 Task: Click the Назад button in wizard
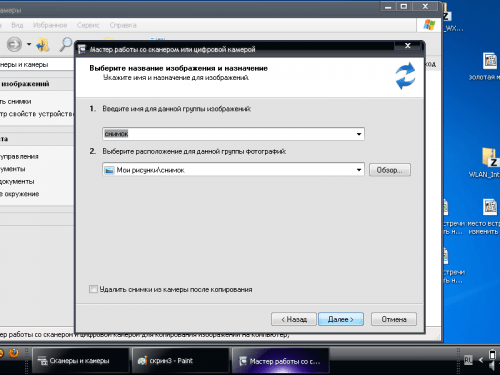tap(294, 319)
